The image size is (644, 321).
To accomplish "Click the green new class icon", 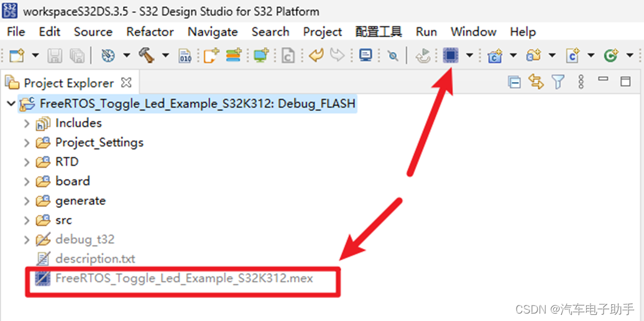I will pos(611,55).
